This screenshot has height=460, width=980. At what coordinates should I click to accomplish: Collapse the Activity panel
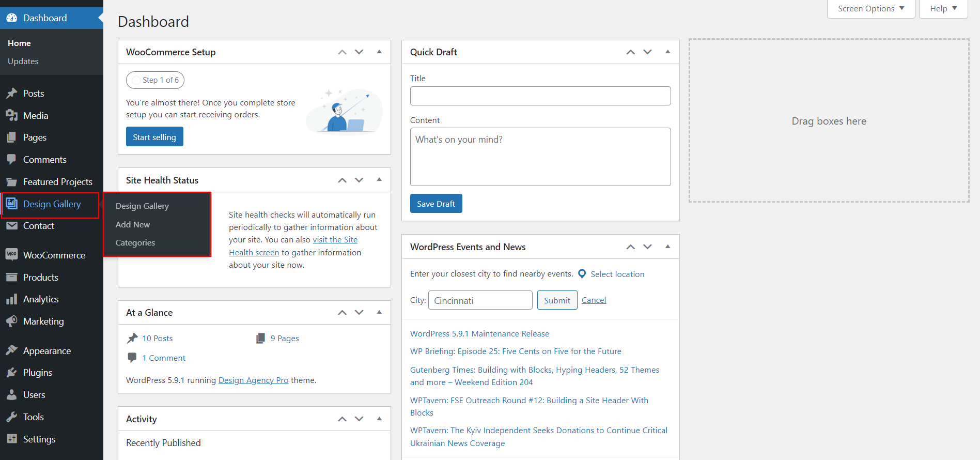379,419
